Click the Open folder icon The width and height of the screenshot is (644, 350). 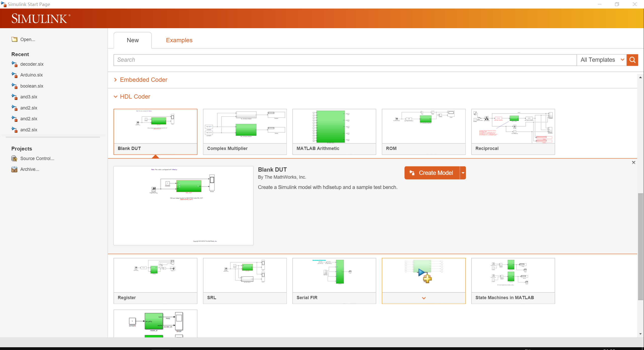(14, 40)
